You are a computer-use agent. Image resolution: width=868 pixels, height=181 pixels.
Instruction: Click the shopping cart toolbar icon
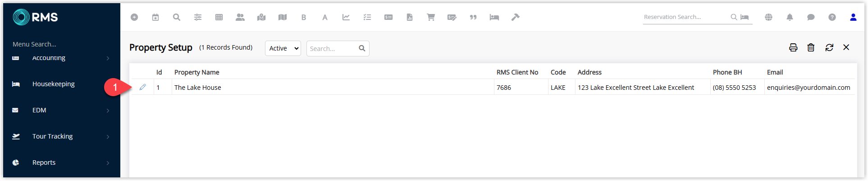coord(431,17)
